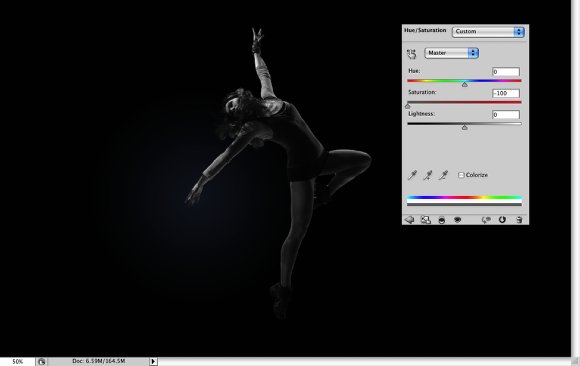Click the status bar icon beside zoom

pos(41,362)
